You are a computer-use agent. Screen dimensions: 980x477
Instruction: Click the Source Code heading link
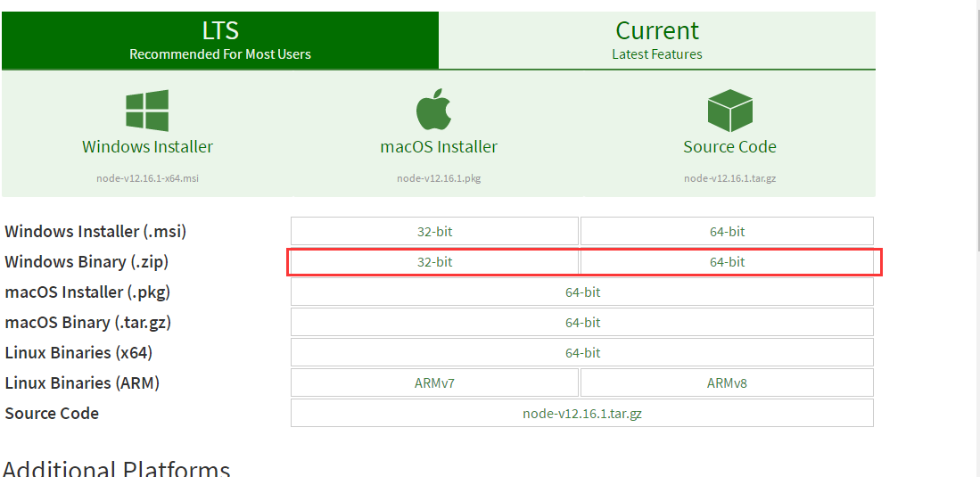tap(729, 146)
